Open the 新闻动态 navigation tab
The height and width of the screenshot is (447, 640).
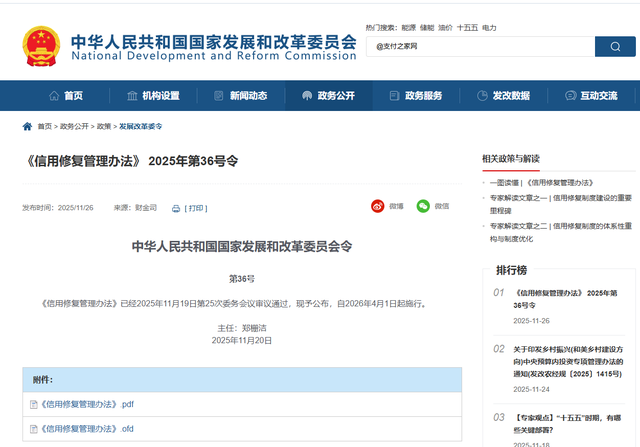tap(241, 96)
